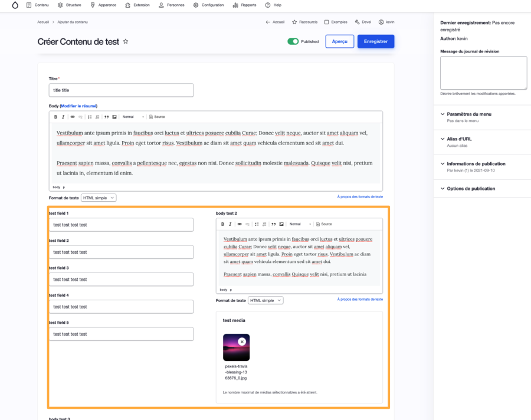
Task: Toggle the Published switch
Action: (x=293, y=41)
